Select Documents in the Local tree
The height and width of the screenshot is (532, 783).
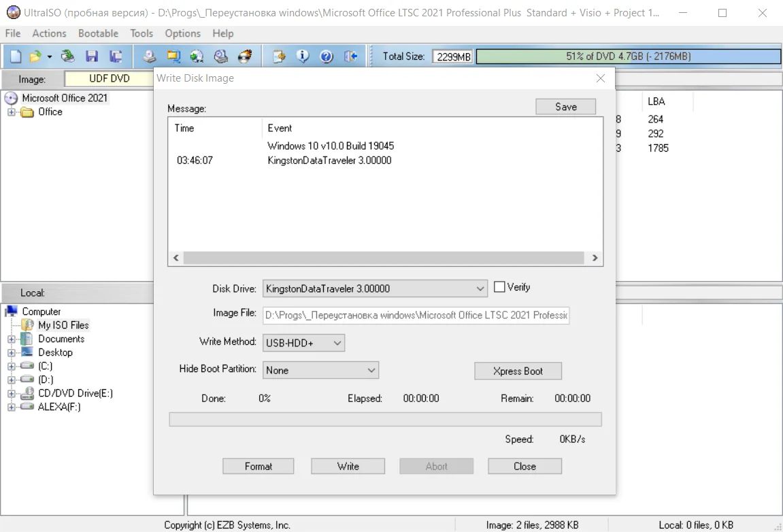(x=61, y=339)
